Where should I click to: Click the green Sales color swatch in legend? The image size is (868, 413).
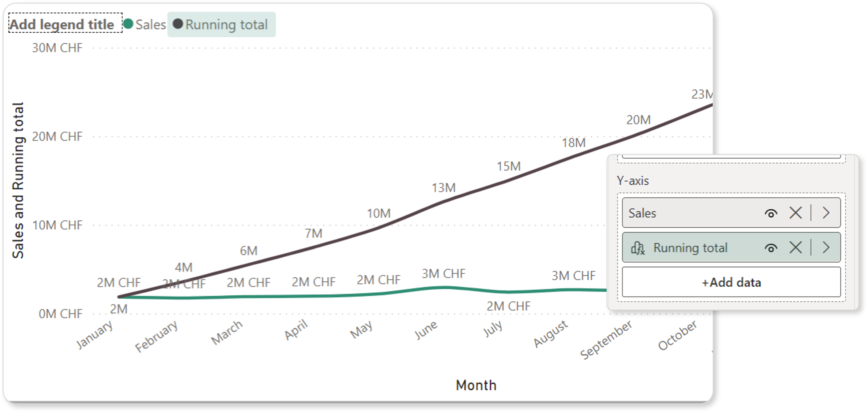coord(128,24)
